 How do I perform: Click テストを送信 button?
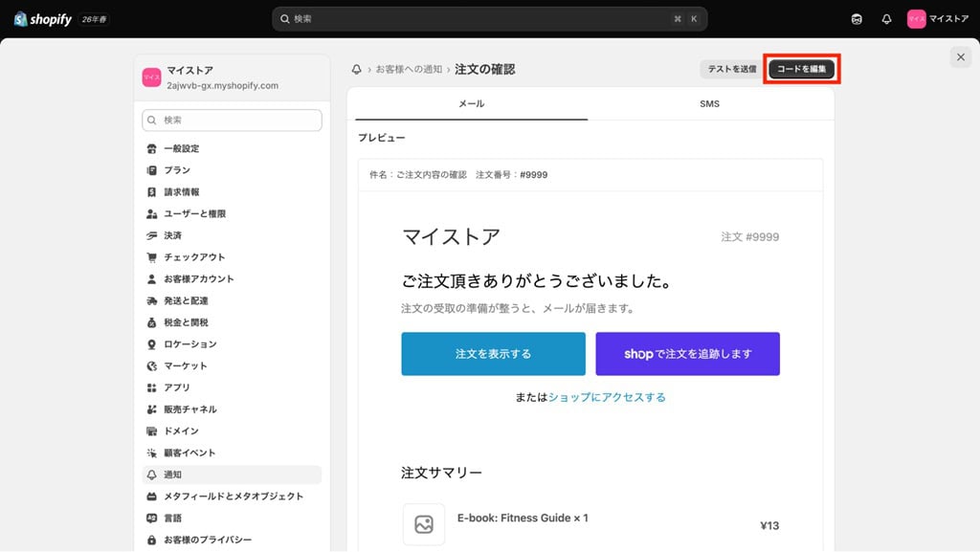732,69
